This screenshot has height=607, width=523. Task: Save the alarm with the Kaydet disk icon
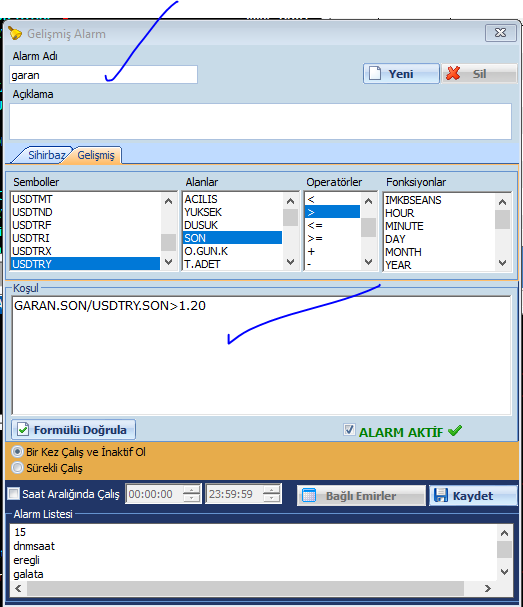click(441, 496)
